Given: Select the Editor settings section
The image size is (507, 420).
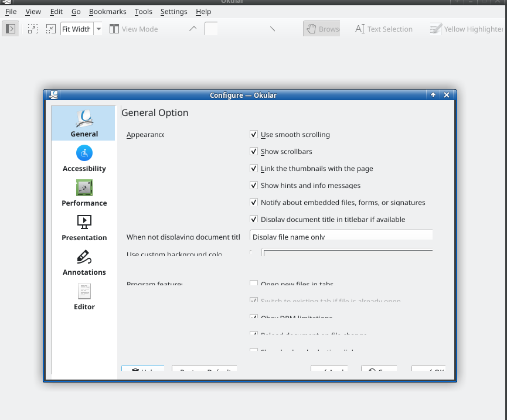Looking at the screenshot, I should (84, 297).
